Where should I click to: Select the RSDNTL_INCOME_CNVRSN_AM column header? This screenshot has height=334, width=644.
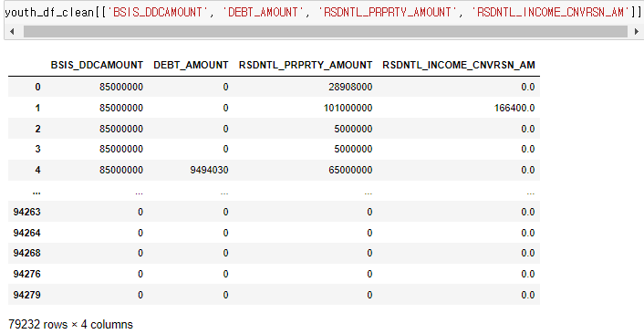459,65
